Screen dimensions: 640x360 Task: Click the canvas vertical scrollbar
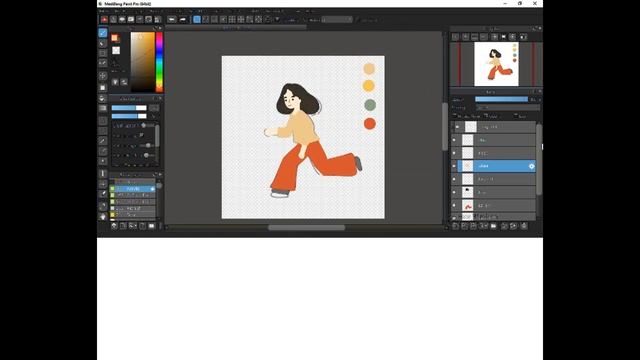pyautogui.click(x=445, y=127)
